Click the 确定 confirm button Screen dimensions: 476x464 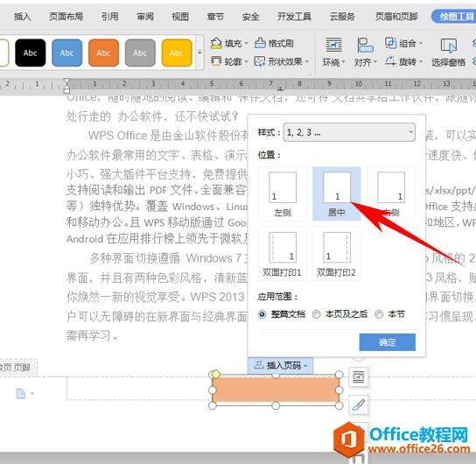coord(388,342)
